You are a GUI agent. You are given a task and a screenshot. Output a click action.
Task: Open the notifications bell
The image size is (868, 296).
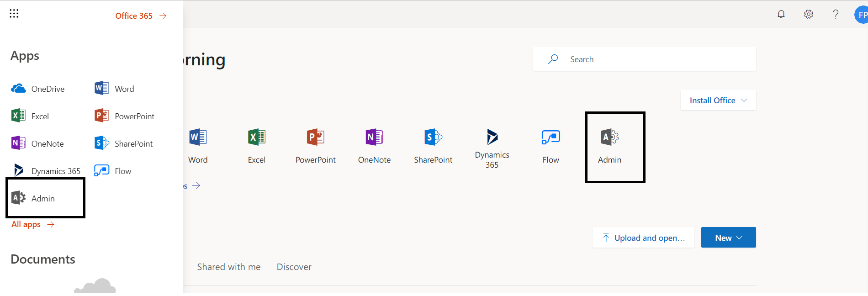(781, 14)
